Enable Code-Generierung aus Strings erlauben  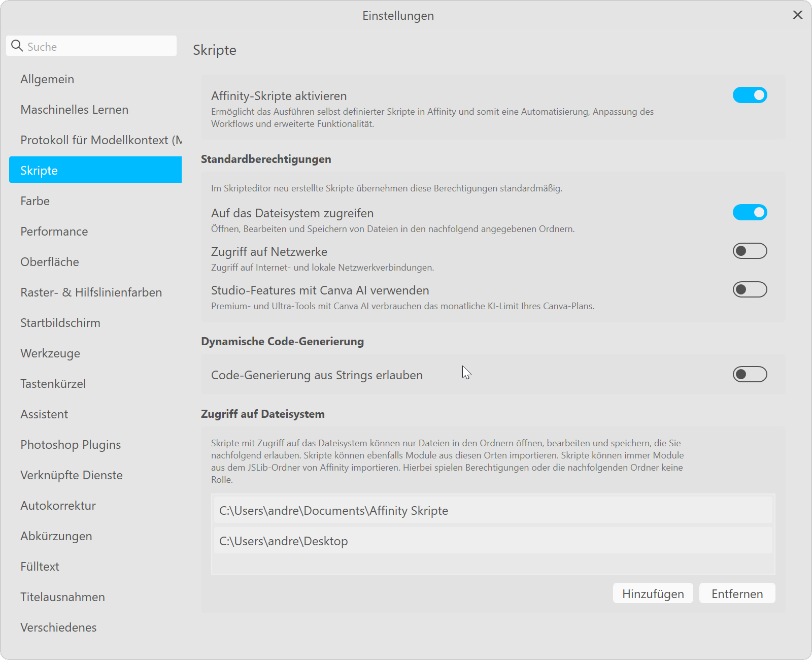pyautogui.click(x=750, y=374)
